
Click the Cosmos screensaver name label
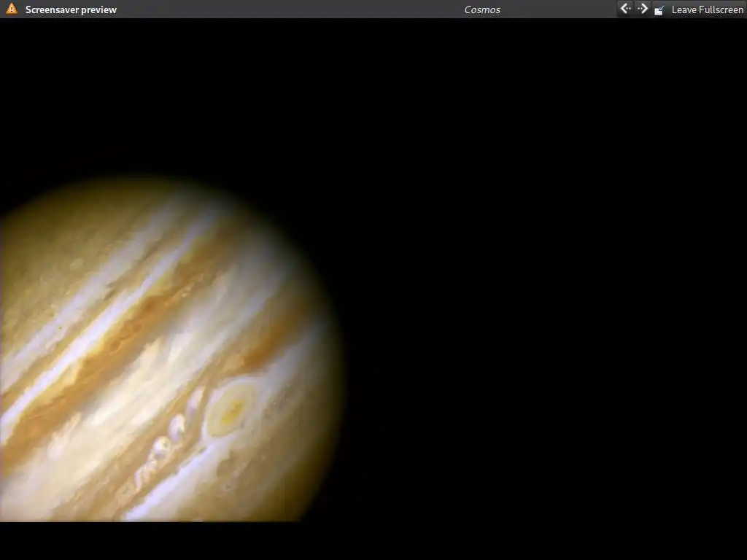click(x=482, y=9)
